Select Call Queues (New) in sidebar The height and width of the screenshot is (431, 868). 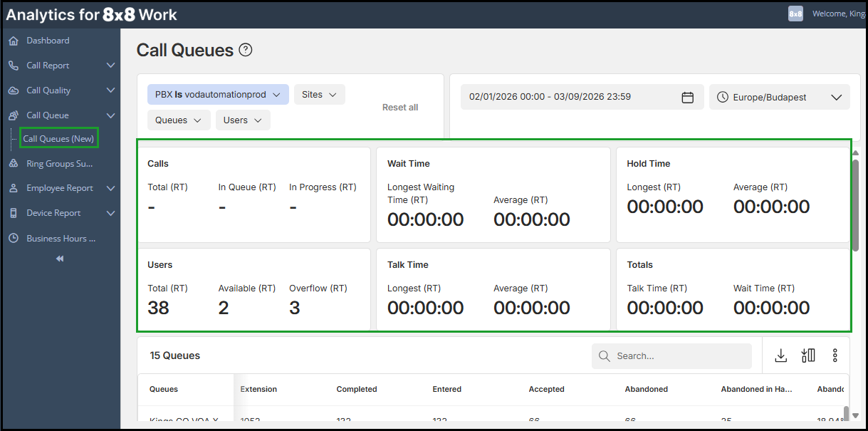(x=58, y=139)
